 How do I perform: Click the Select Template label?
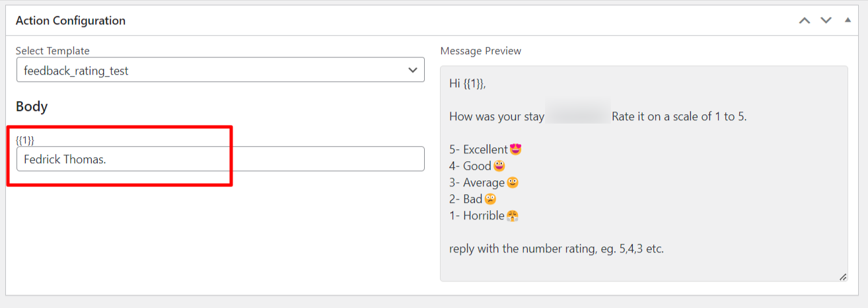(x=53, y=51)
